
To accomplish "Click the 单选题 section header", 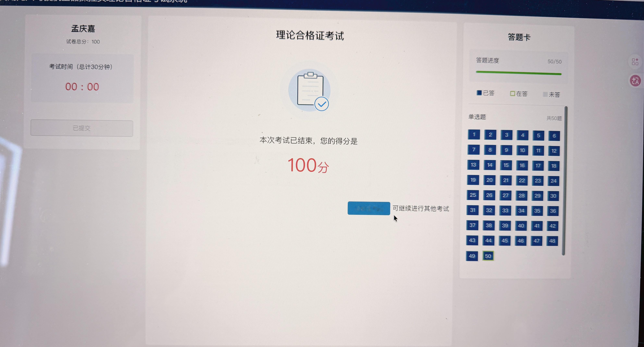I will (477, 117).
